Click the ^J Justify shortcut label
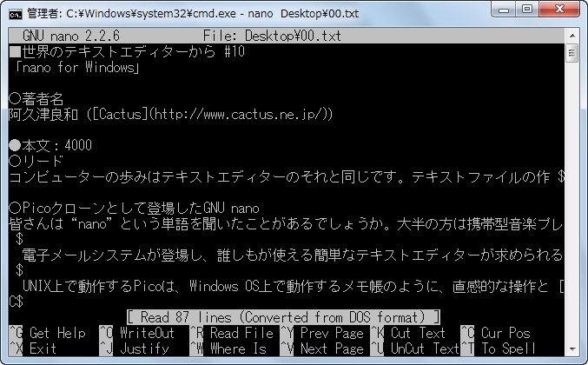 point(135,348)
